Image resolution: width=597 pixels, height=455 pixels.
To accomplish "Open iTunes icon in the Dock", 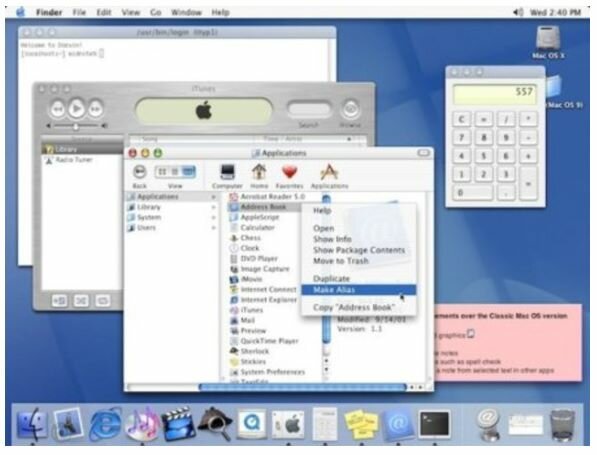I will (x=142, y=424).
